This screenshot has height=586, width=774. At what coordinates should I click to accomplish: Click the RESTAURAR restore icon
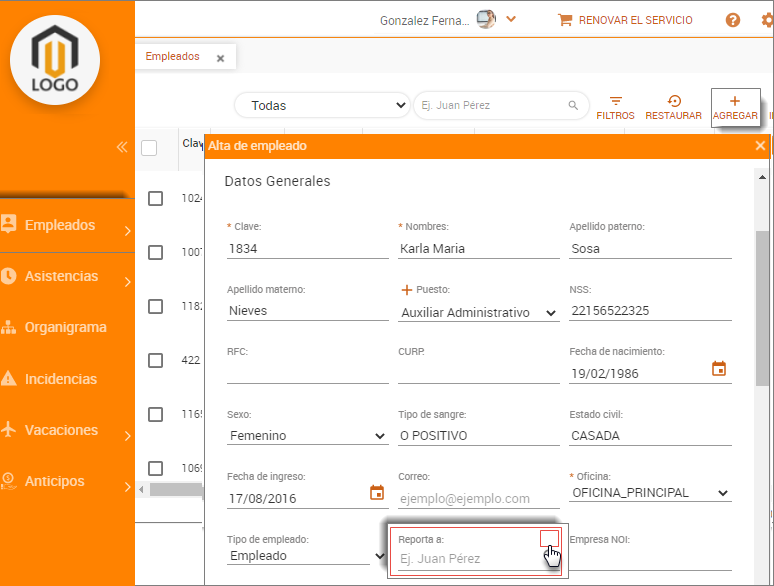[x=673, y=102]
